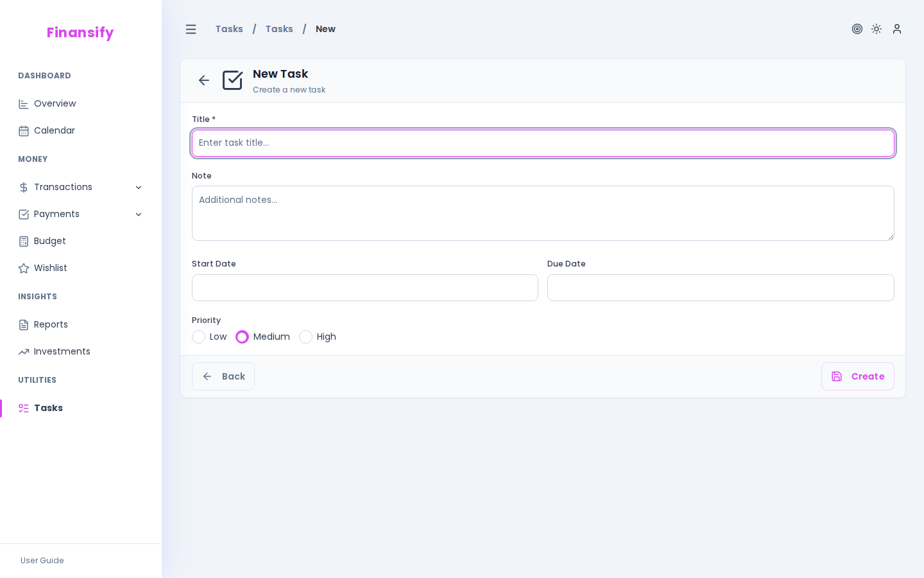The image size is (924, 578).
Task: Toggle the light theme sun icon
Action: pos(877,29)
